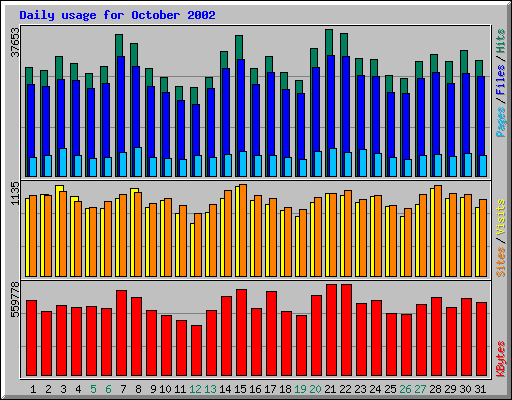Click the red "KBytes" legend label
Screen dimensions: 512x400
(501, 359)
